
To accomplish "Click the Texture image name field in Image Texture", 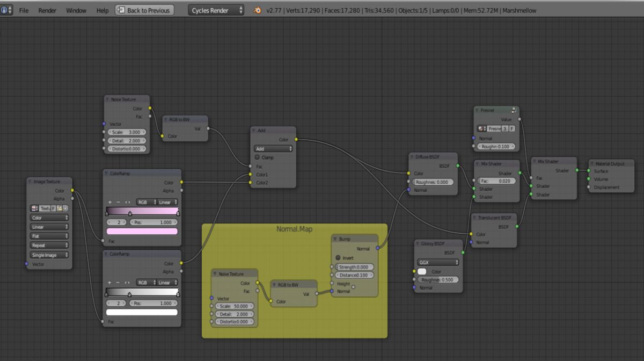I will 45,208.
